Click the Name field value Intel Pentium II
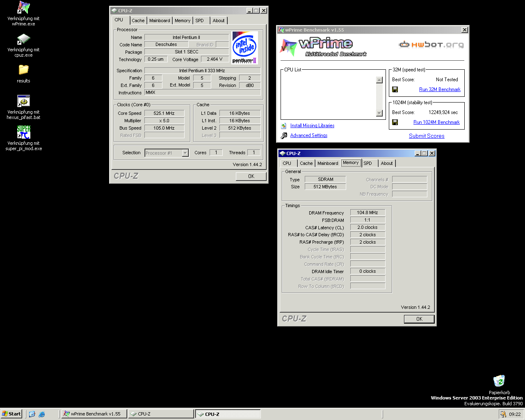 tap(187, 37)
